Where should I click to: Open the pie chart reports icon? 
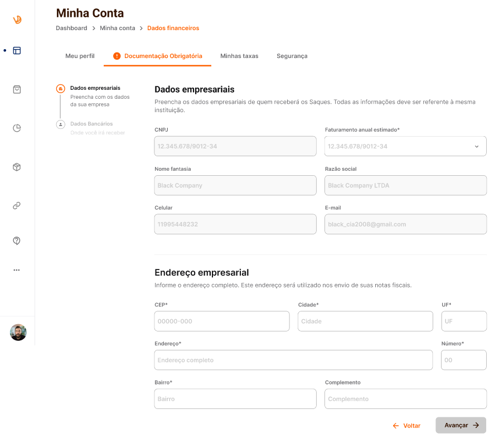tap(17, 128)
